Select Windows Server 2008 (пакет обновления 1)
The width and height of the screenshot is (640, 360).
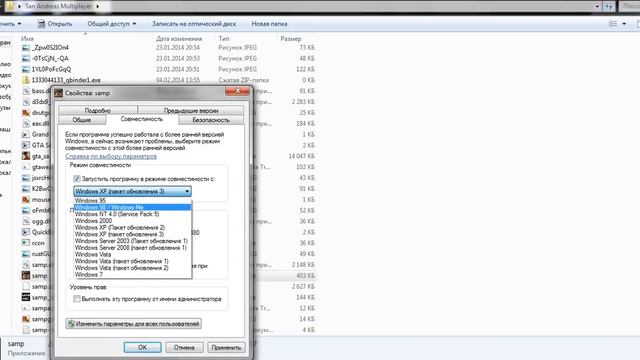pyautogui.click(x=133, y=248)
